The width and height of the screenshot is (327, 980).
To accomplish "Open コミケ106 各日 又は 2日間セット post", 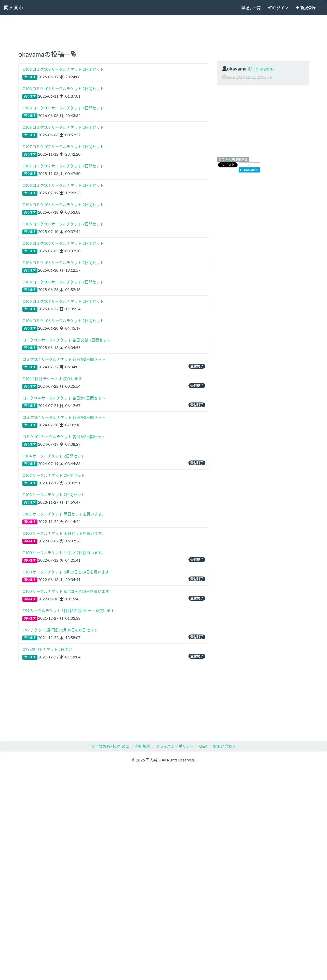I will pyautogui.click(x=66, y=340).
